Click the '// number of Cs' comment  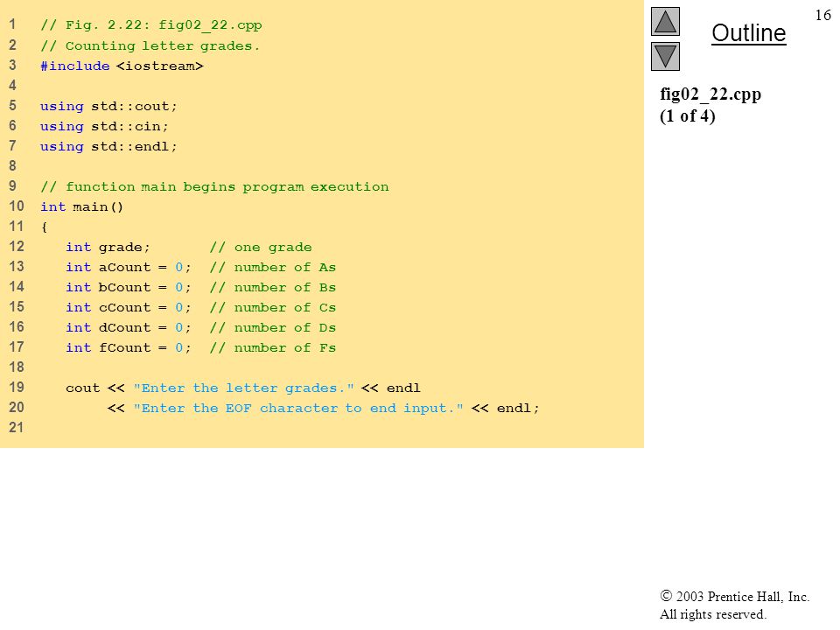tap(273, 307)
